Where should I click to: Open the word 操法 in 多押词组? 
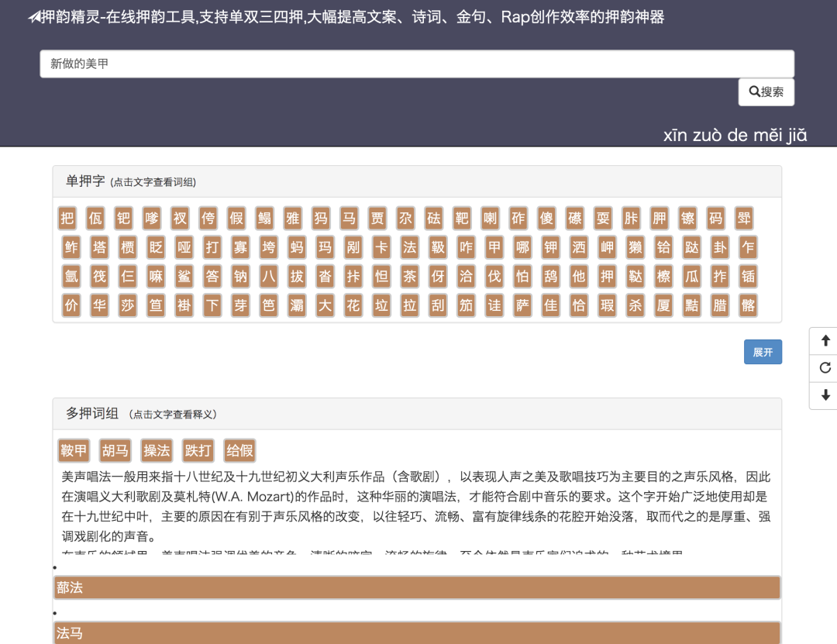click(157, 449)
